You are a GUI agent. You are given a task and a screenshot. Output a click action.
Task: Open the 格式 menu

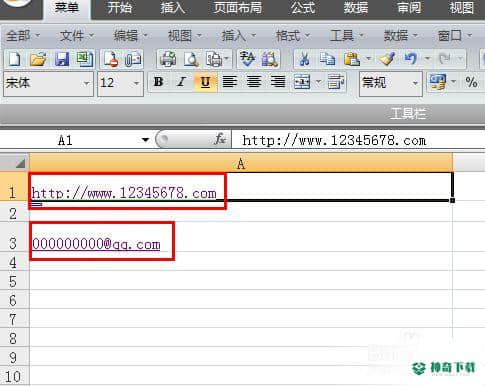pyautogui.click(x=289, y=36)
